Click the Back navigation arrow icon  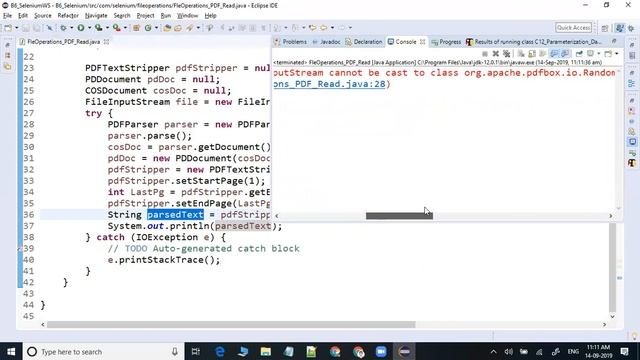click(323, 28)
